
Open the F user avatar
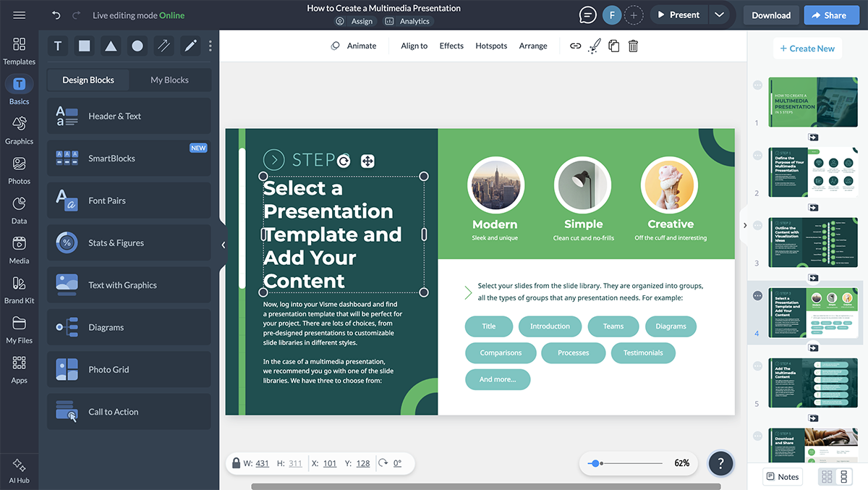click(612, 15)
